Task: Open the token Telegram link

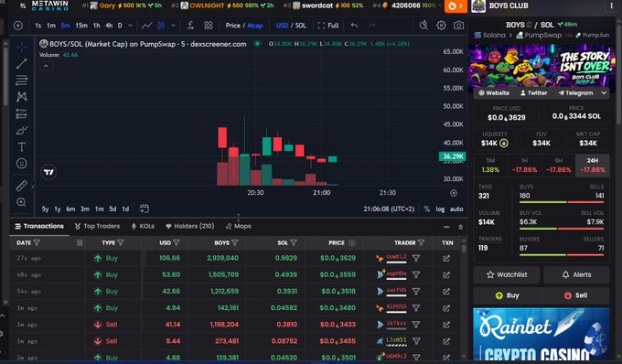Action: click(x=575, y=92)
